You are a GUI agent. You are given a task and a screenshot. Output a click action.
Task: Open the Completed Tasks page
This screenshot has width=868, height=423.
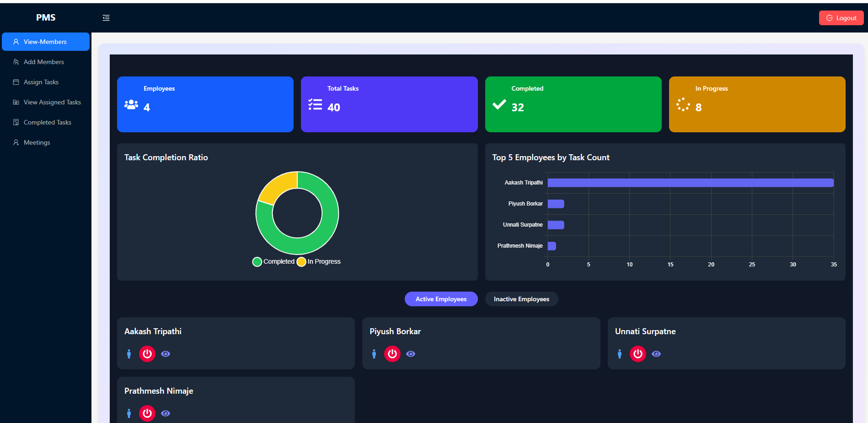[47, 122]
